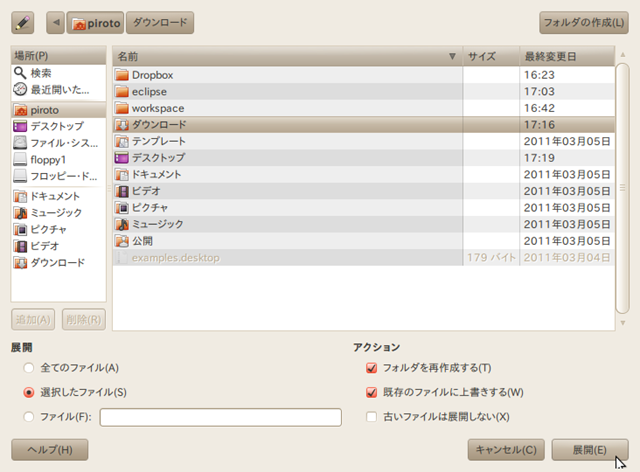This screenshot has height=472, width=640.
Task: Click the pencil icon to type path
Action: pyautogui.click(x=23, y=22)
